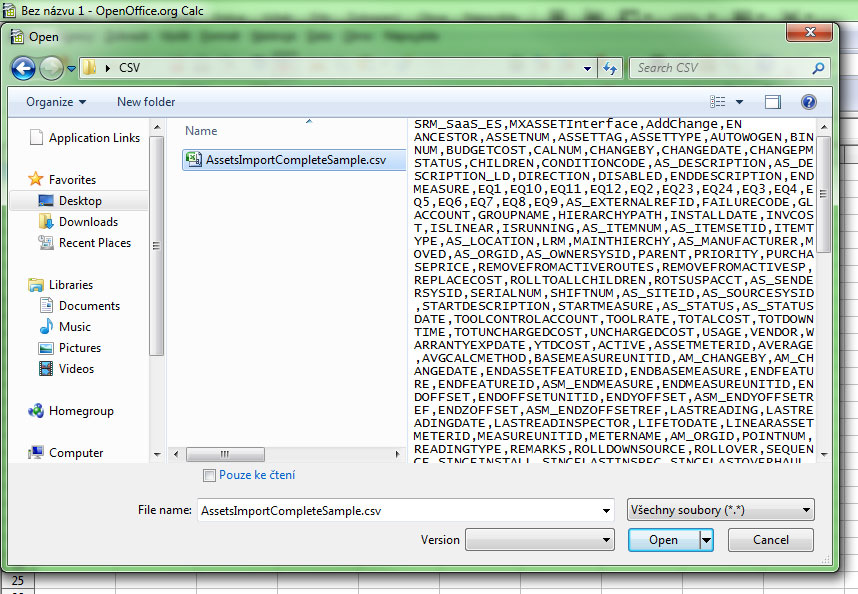This screenshot has width=858, height=594.
Task: Expand the File name dropdown arrow
Action: pyautogui.click(x=606, y=510)
